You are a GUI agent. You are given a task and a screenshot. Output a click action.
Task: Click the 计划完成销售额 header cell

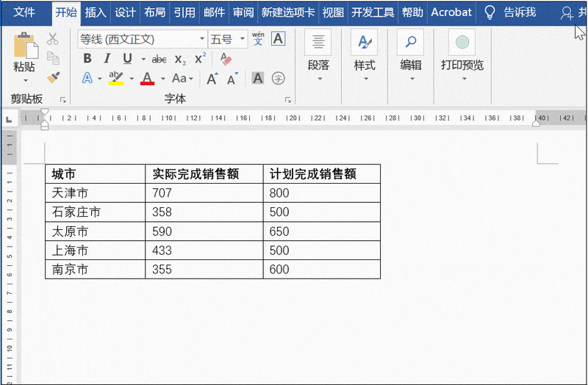(x=322, y=174)
